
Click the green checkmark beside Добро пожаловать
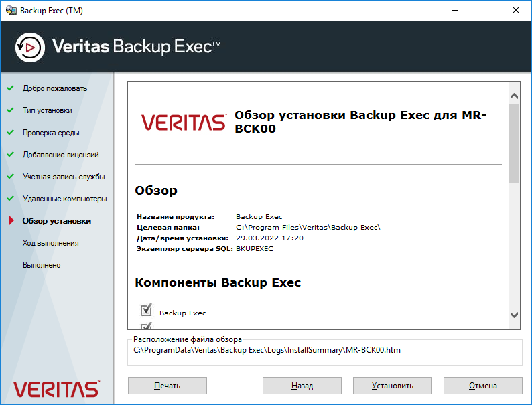[x=11, y=88]
